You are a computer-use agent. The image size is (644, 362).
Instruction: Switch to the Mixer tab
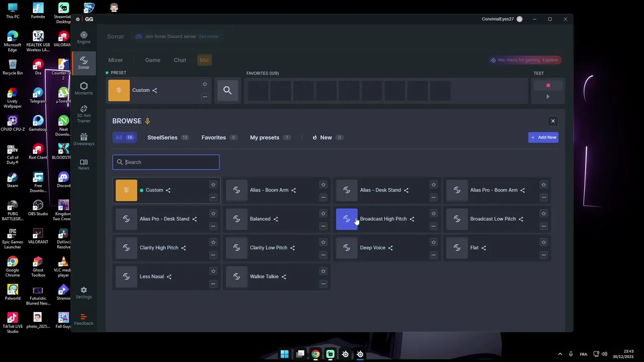pyautogui.click(x=116, y=60)
